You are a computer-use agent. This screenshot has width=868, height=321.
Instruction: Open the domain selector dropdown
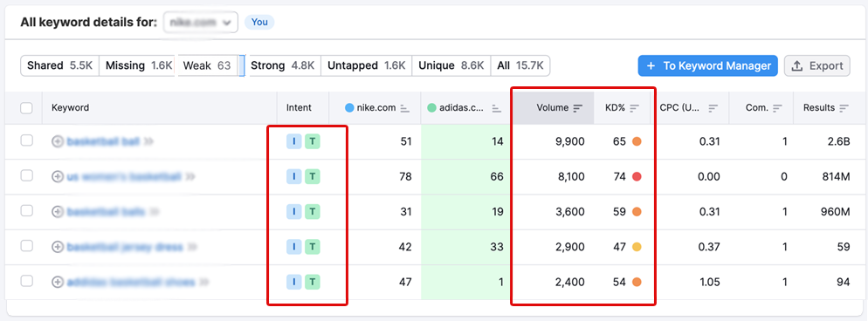[200, 22]
